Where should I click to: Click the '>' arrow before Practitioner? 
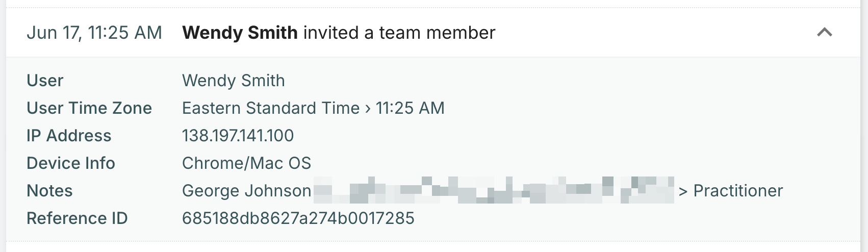click(x=683, y=192)
